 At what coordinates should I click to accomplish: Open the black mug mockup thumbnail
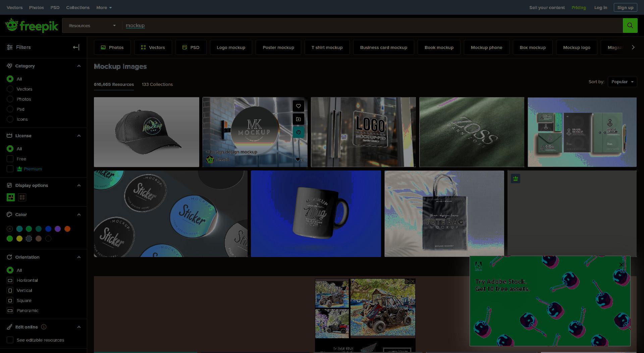click(316, 213)
